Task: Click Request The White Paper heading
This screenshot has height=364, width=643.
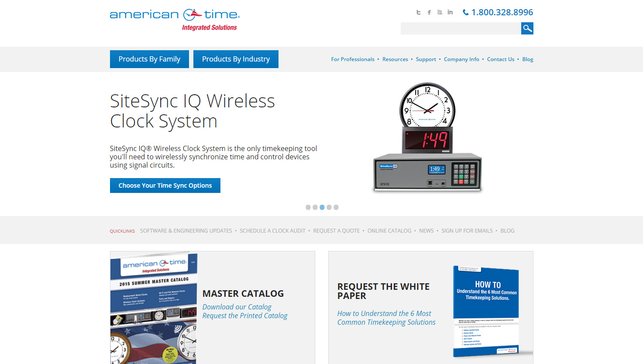Action: 383,291
